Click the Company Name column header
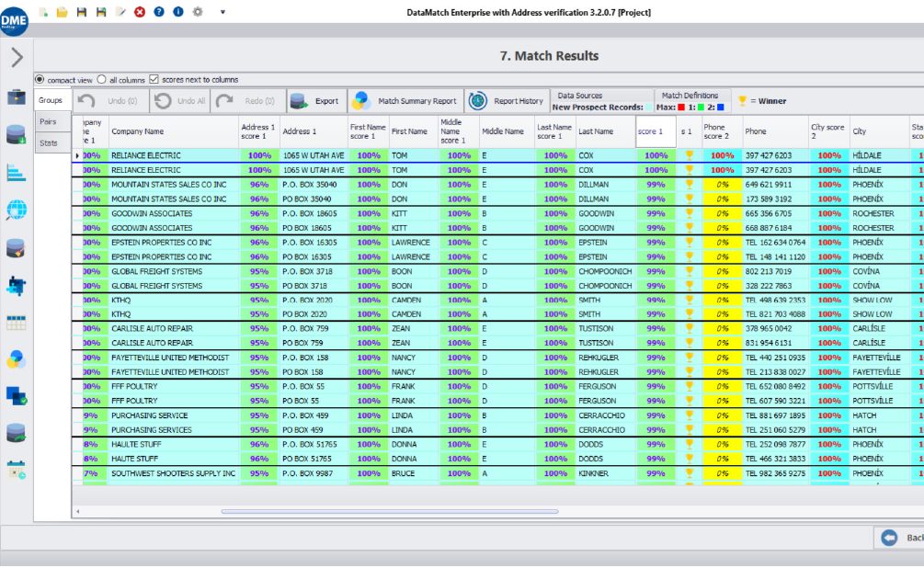The height and width of the screenshot is (568, 924). click(173, 131)
